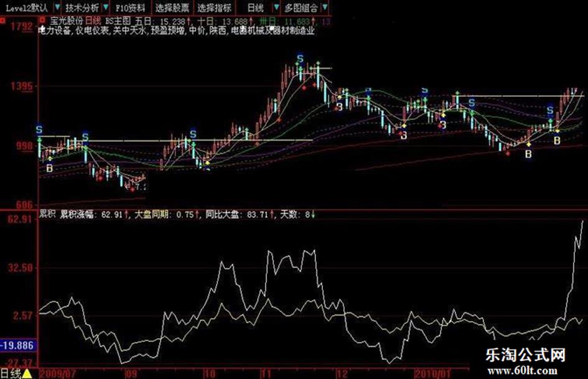Screen dimensions: 588x379
Task: Expand dropdown arrow beside 技术分析
Action: pyautogui.click(x=106, y=7)
